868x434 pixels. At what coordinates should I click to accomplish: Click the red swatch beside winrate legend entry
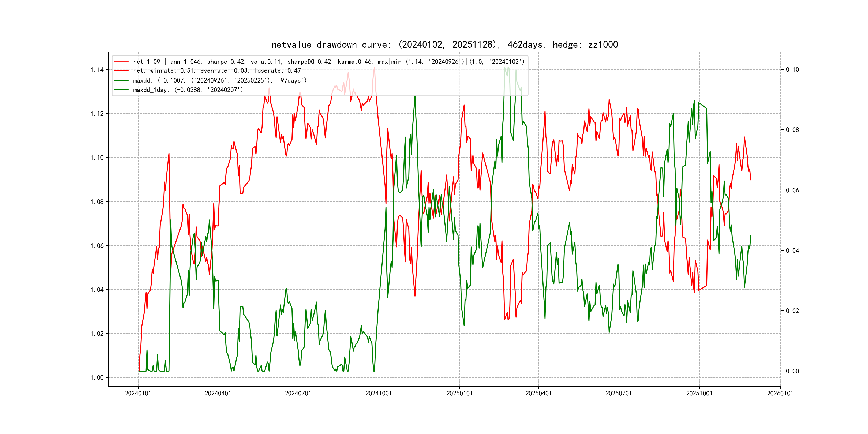(x=121, y=71)
